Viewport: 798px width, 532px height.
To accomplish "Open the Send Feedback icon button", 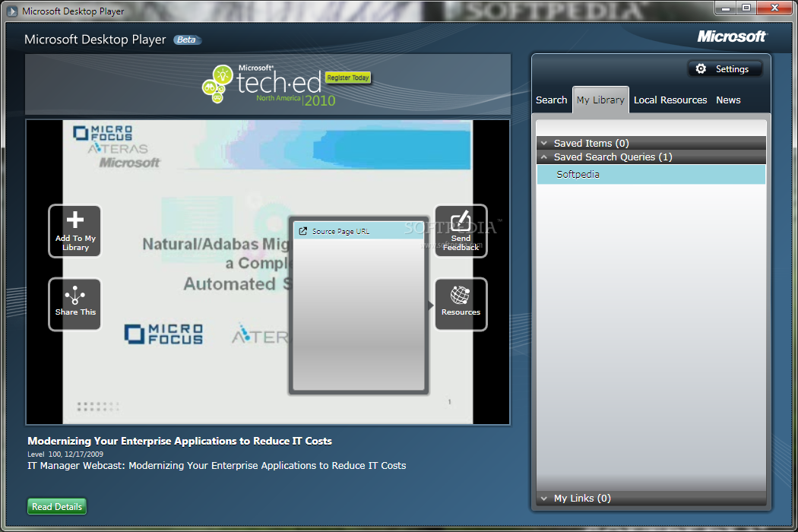I will coord(461,231).
